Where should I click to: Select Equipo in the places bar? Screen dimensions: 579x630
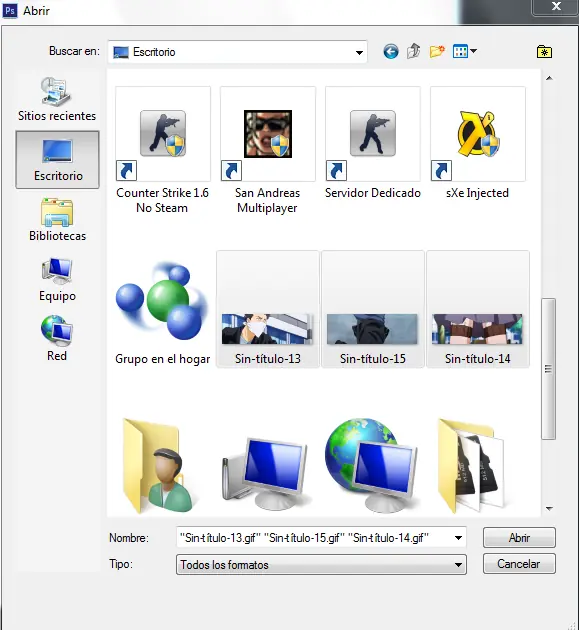pos(57,280)
